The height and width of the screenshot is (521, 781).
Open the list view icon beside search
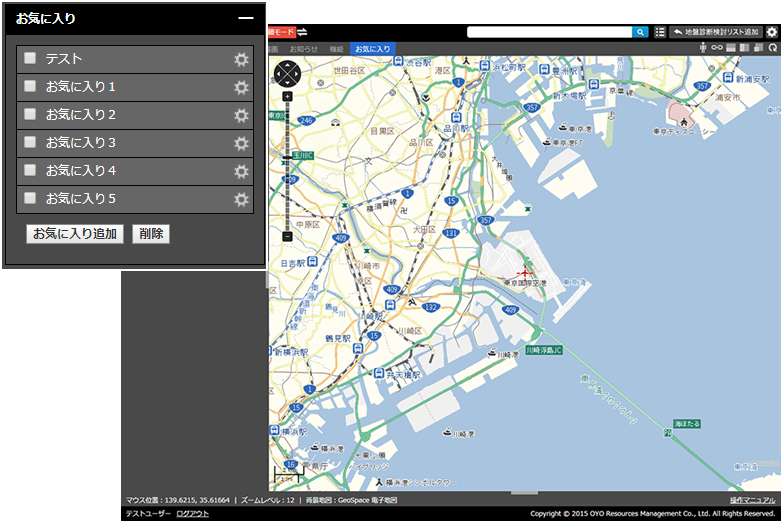pyautogui.click(x=660, y=33)
